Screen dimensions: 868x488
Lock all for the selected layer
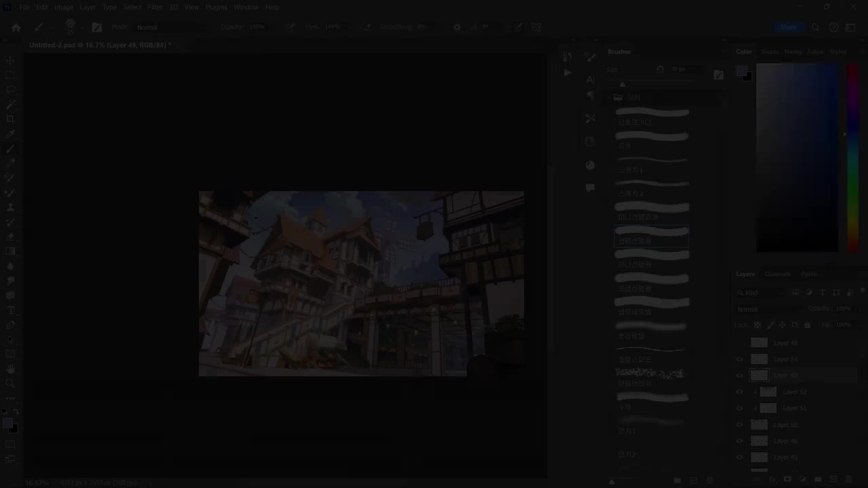807,325
